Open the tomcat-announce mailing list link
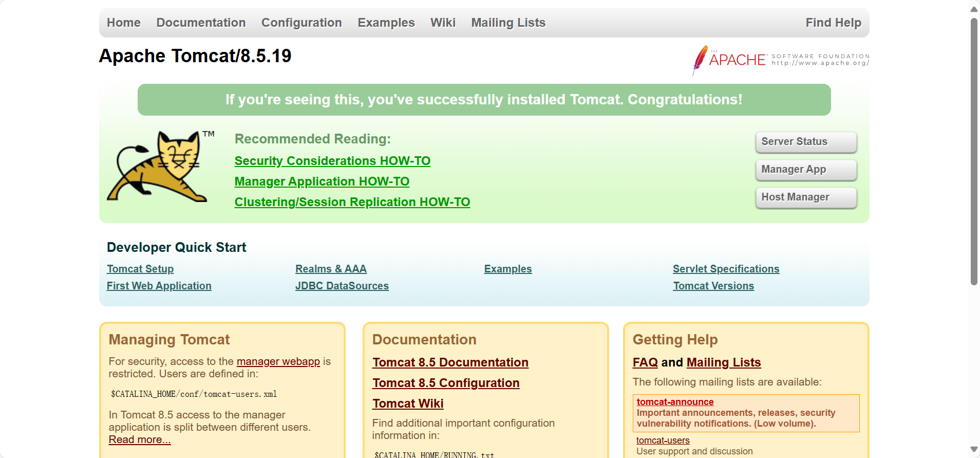Viewport: 980px width, 458px height. tap(675, 402)
